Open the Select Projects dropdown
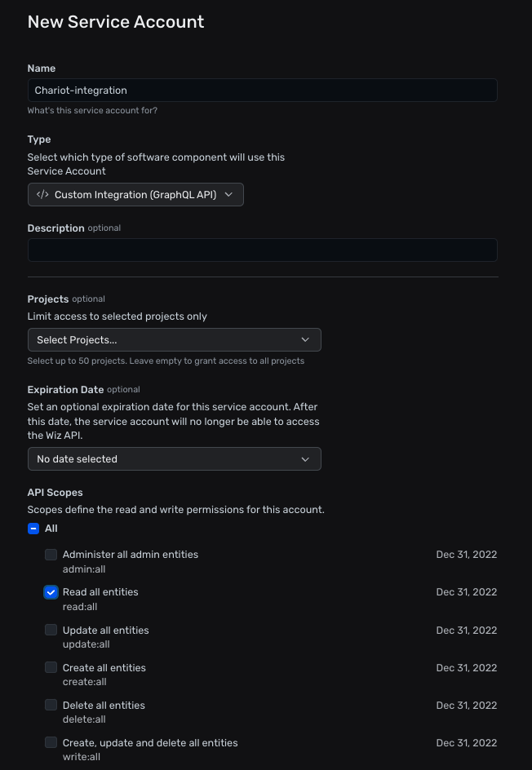The width and height of the screenshot is (532, 770). click(175, 340)
